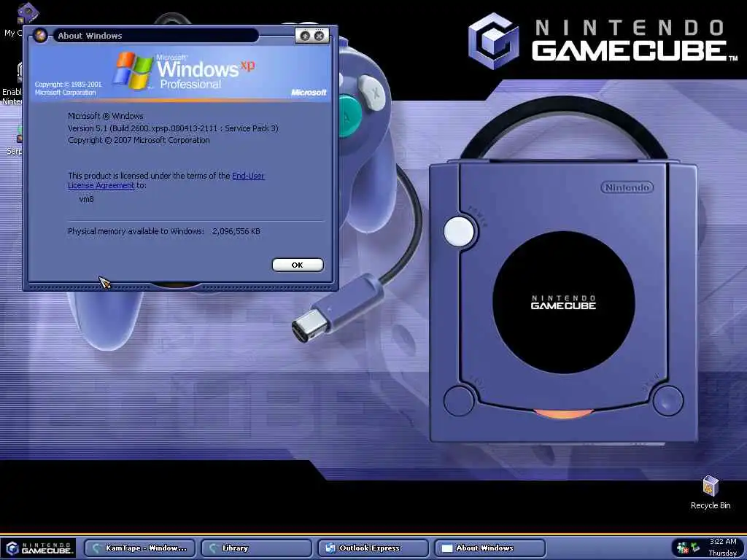747x560 pixels.
Task: Select About Windows taskbar button
Action: pos(490,548)
